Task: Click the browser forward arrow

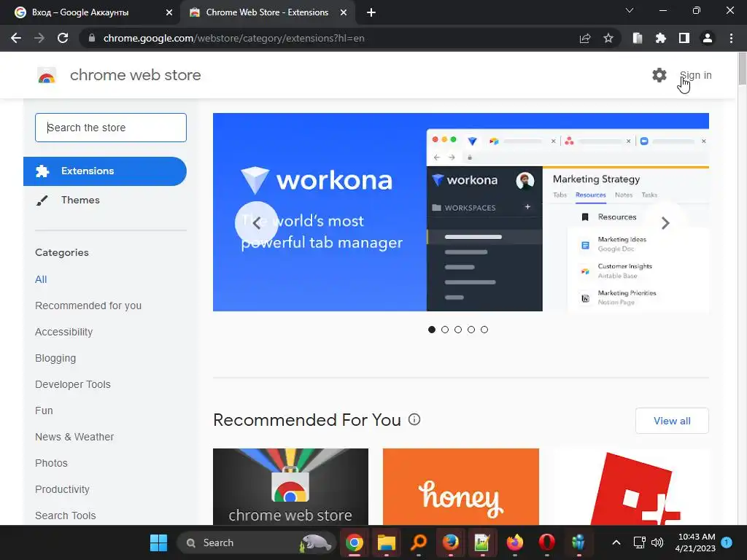Action: [39, 38]
